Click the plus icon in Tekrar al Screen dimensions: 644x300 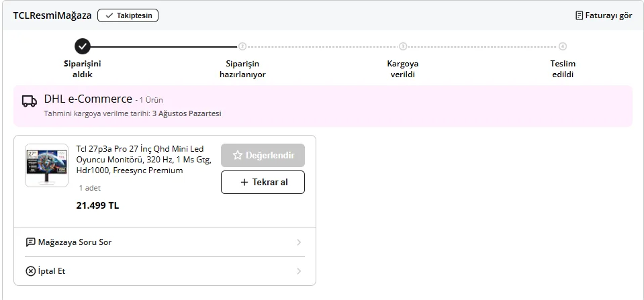244,183
